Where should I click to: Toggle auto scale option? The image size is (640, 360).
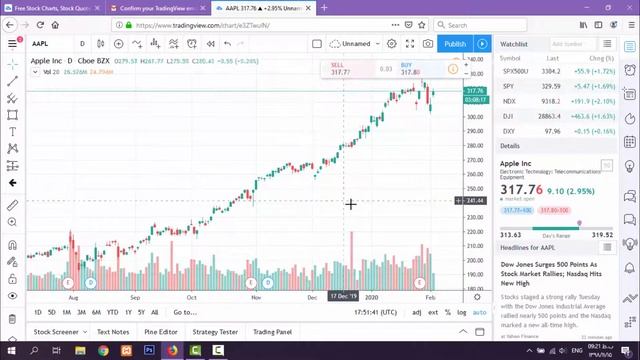(x=479, y=312)
